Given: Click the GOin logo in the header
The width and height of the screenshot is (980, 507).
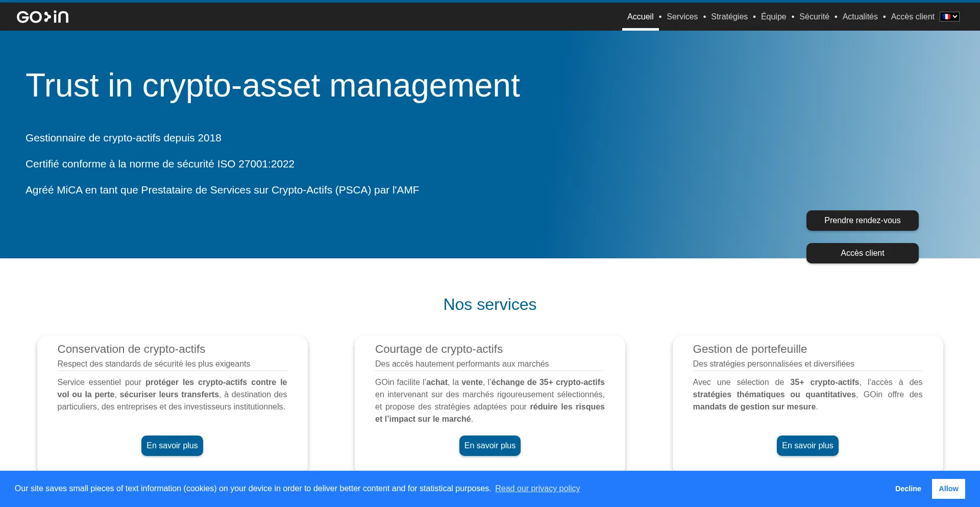Looking at the screenshot, I should pyautogui.click(x=43, y=17).
